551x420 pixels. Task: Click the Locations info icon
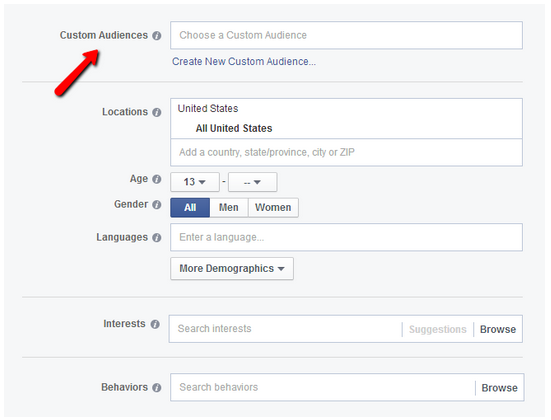pyautogui.click(x=157, y=112)
